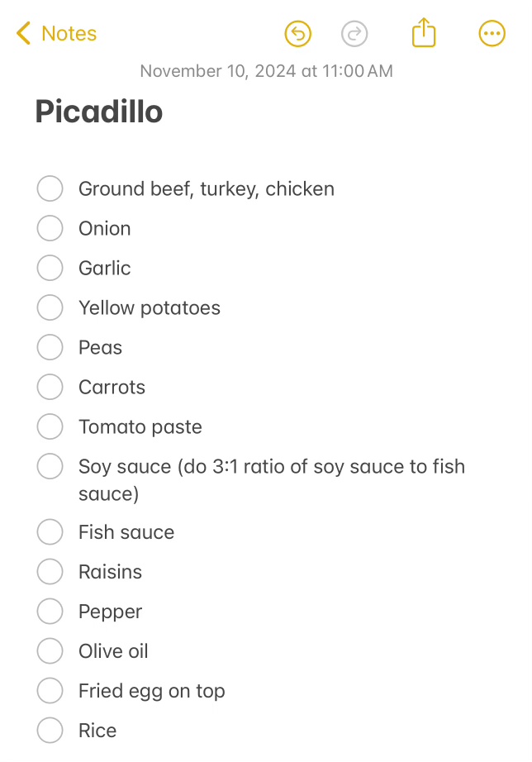
Task: Check the Fish sauce circle
Action: [x=50, y=532]
